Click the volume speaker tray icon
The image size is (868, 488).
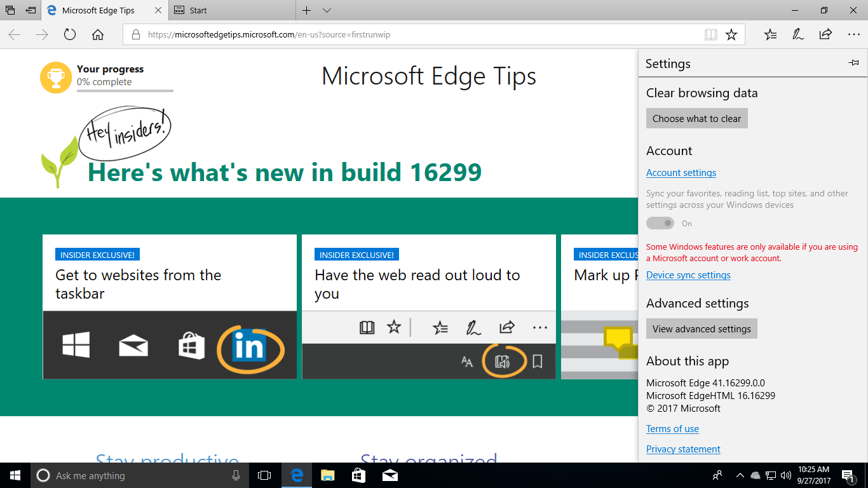click(786, 475)
